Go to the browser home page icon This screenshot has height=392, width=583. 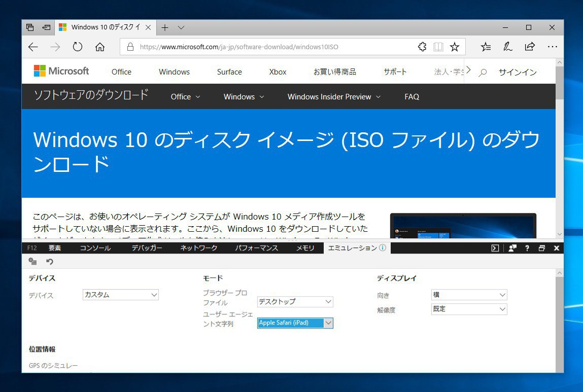click(x=100, y=47)
